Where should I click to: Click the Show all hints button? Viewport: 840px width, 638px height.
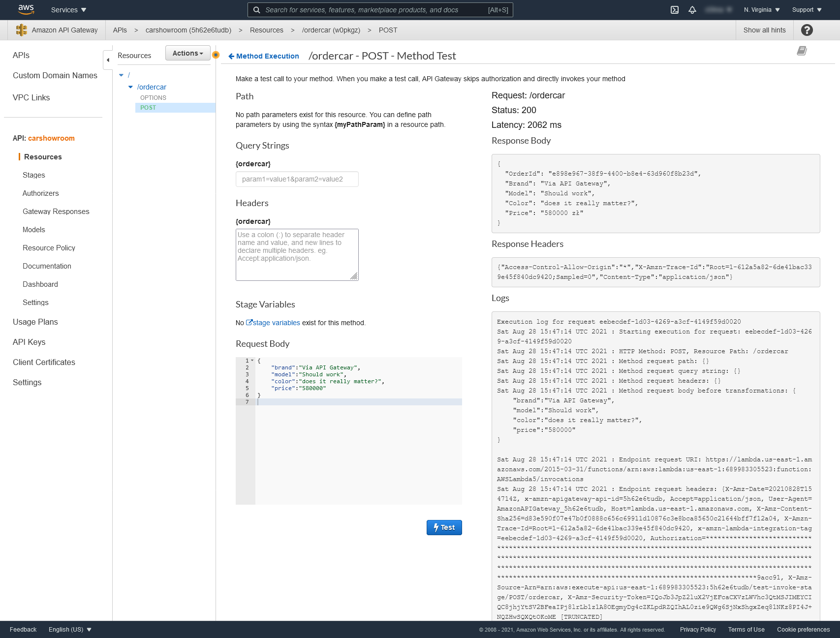point(765,30)
